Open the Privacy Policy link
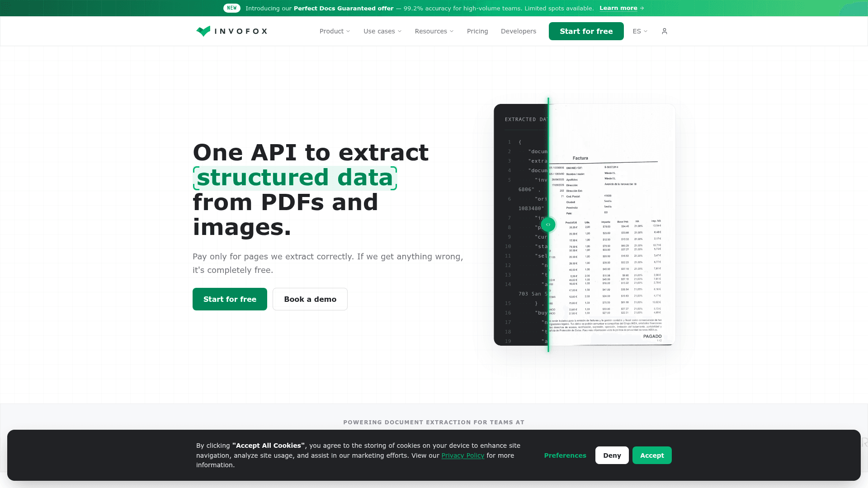Image resolution: width=868 pixels, height=488 pixels. pyautogui.click(x=462, y=455)
